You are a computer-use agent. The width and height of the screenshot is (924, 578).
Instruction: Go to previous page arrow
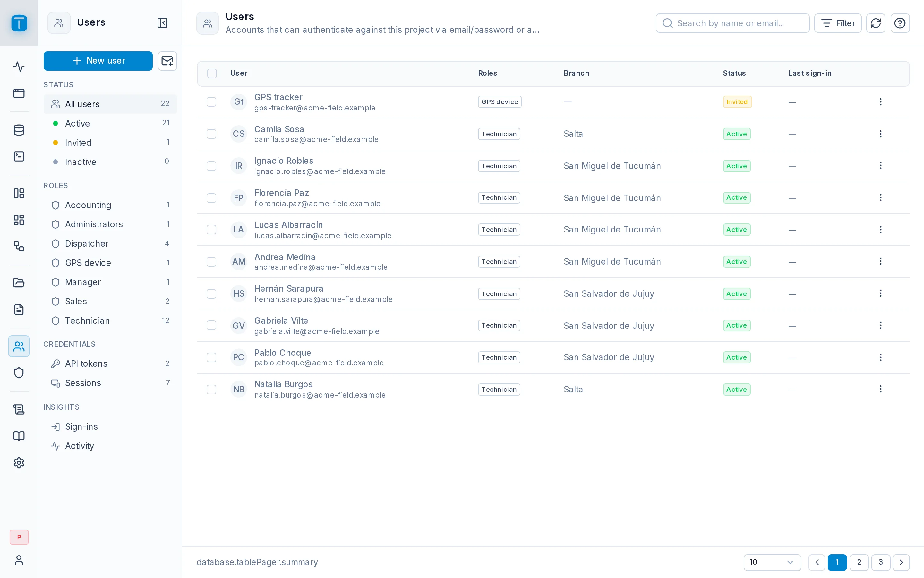[x=817, y=562]
